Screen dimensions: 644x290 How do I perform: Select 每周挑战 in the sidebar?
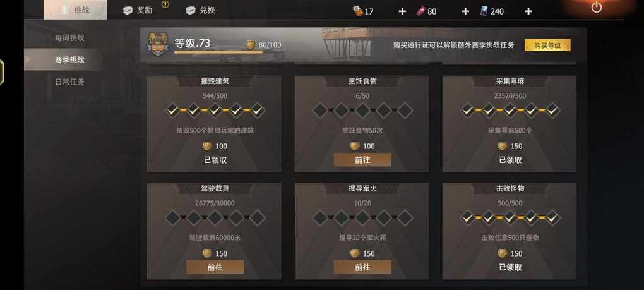click(69, 38)
